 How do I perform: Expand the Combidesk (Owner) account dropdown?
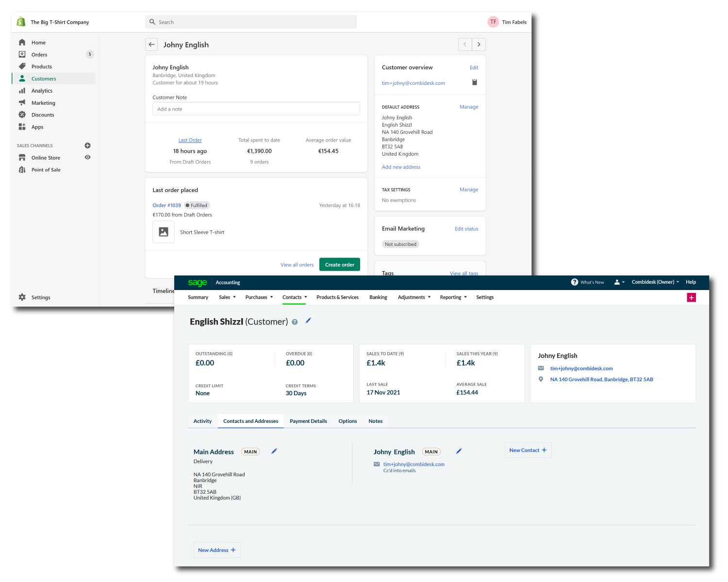click(x=655, y=282)
